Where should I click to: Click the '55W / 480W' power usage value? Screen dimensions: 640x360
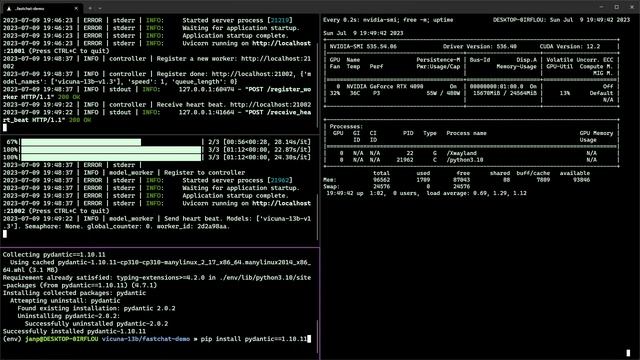coord(443,93)
